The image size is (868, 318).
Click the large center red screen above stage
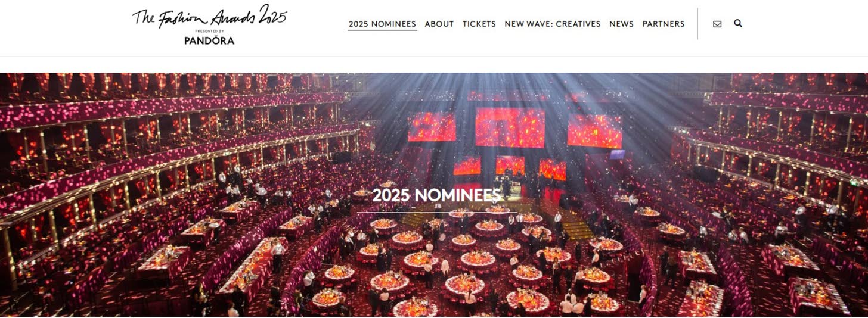pyautogui.click(x=510, y=127)
